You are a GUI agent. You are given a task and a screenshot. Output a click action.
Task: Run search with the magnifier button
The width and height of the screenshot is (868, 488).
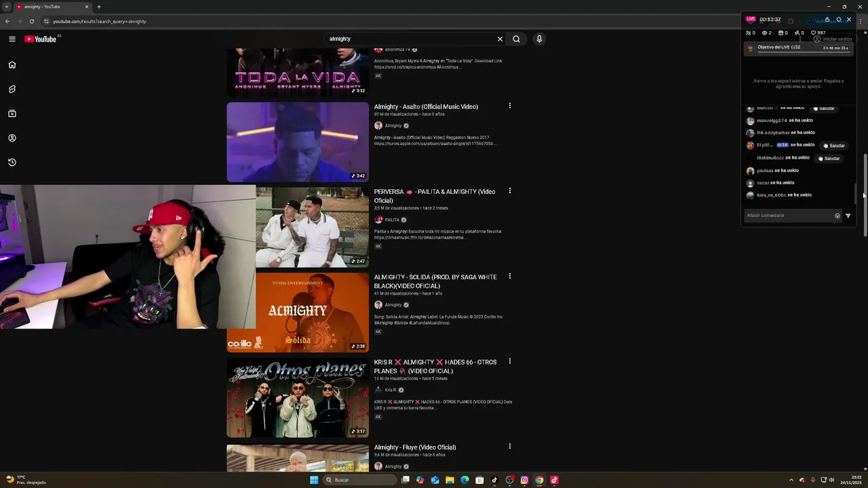click(516, 39)
